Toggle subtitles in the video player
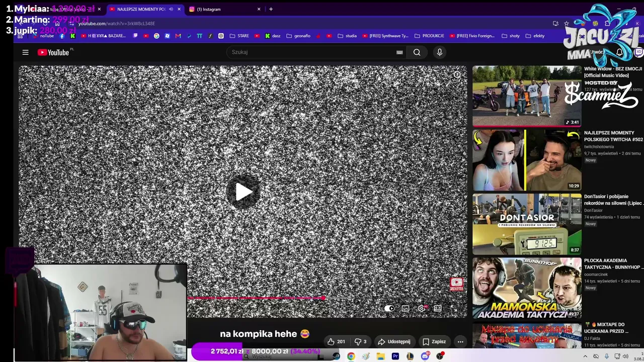Viewport: 644px width, 362px height. (406, 308)
